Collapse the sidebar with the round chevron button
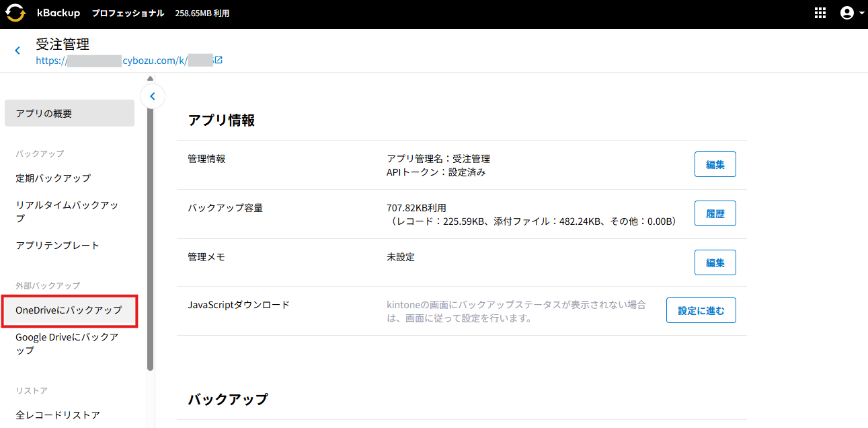Screen dimensions: 868x428 pos(153,96)
